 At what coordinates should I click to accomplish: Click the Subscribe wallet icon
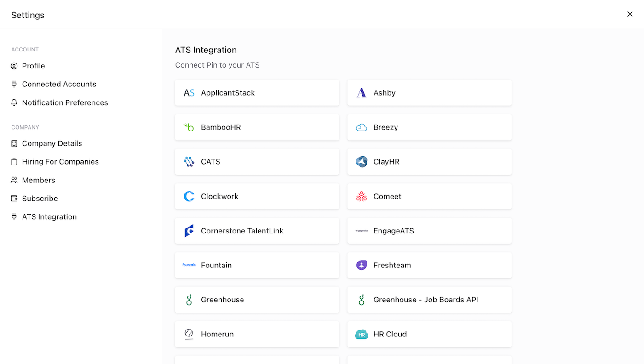(x=14, y=199)
